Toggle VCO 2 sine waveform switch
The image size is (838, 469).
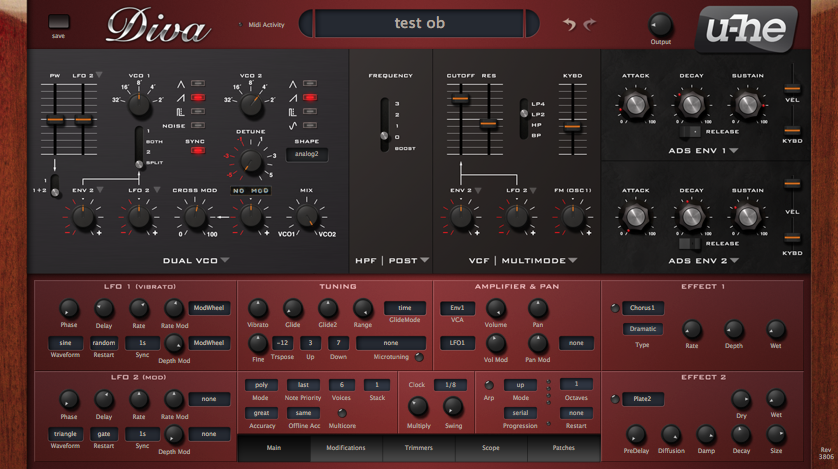[310, 126]
